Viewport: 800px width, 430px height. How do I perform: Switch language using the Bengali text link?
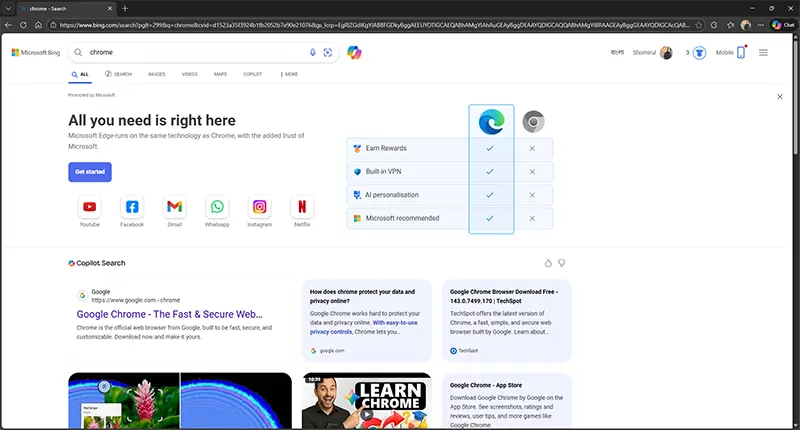click(x=617, y=53)
